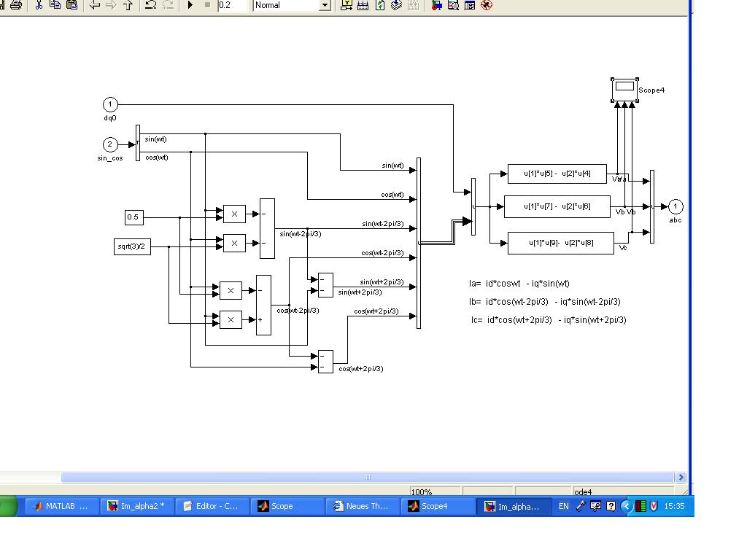
Task: Undo the last action
Action: pos(150,5)
